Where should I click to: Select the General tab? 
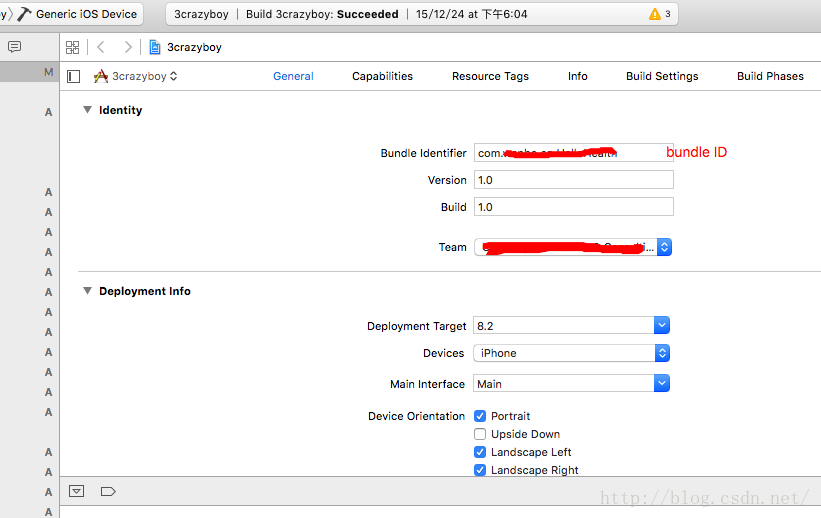(293, 76)
